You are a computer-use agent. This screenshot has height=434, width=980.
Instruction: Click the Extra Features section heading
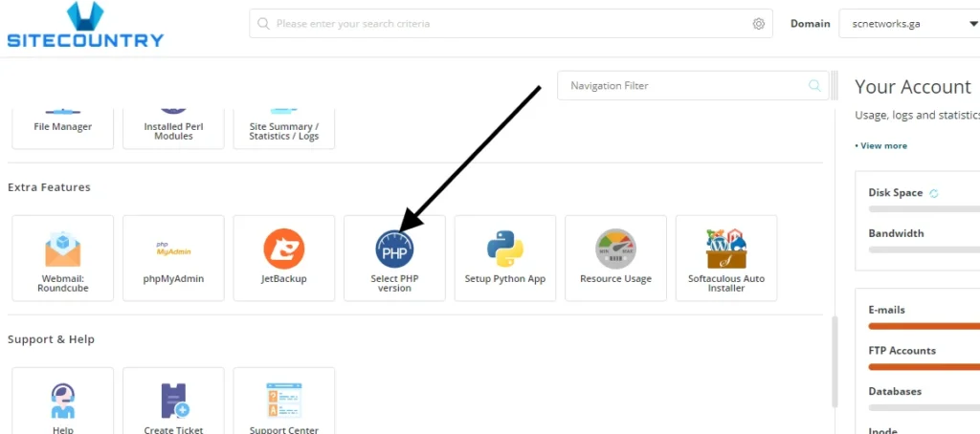pyautogui.click(x=49, y=187)
